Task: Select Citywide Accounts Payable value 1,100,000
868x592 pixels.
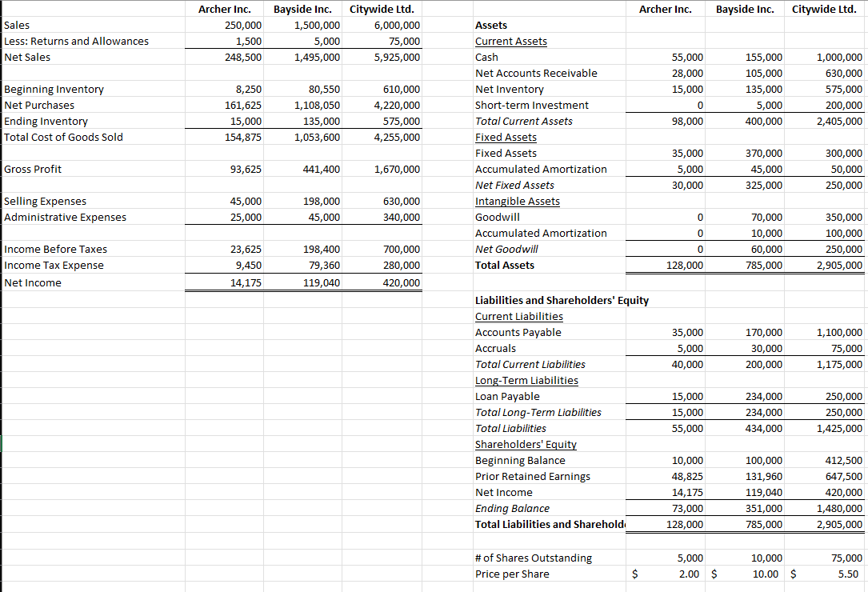Action: pos(839,332)
